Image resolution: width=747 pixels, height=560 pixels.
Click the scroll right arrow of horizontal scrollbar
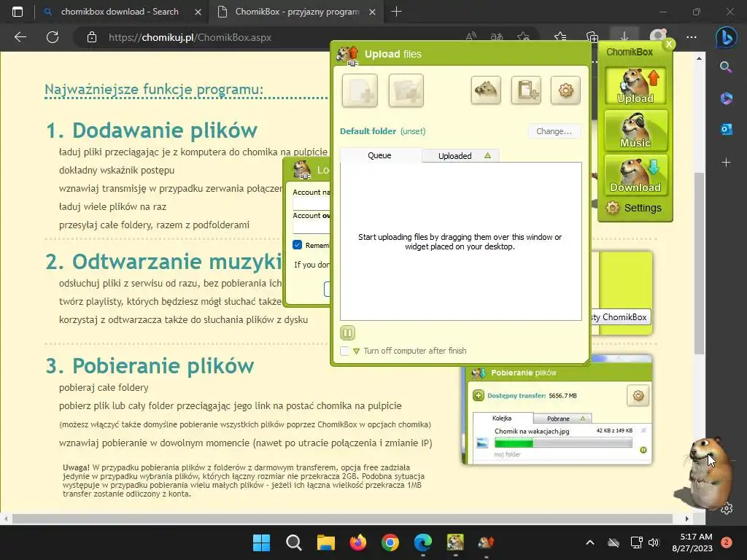687,518
